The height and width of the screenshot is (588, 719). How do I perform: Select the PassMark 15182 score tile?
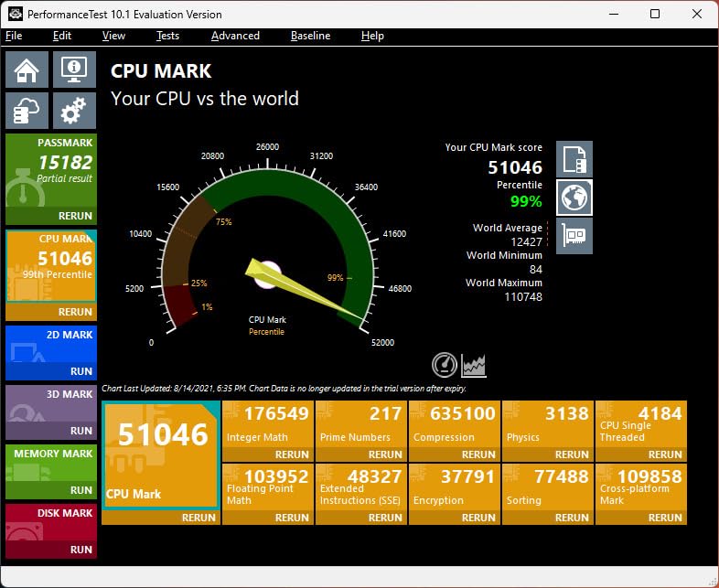click(x=51, y=170)
